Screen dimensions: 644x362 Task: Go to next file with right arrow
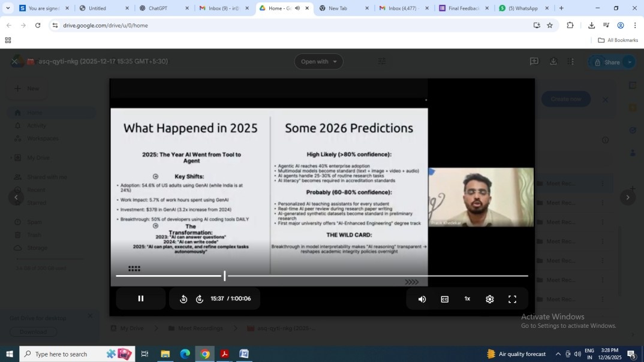coord(628,198)
